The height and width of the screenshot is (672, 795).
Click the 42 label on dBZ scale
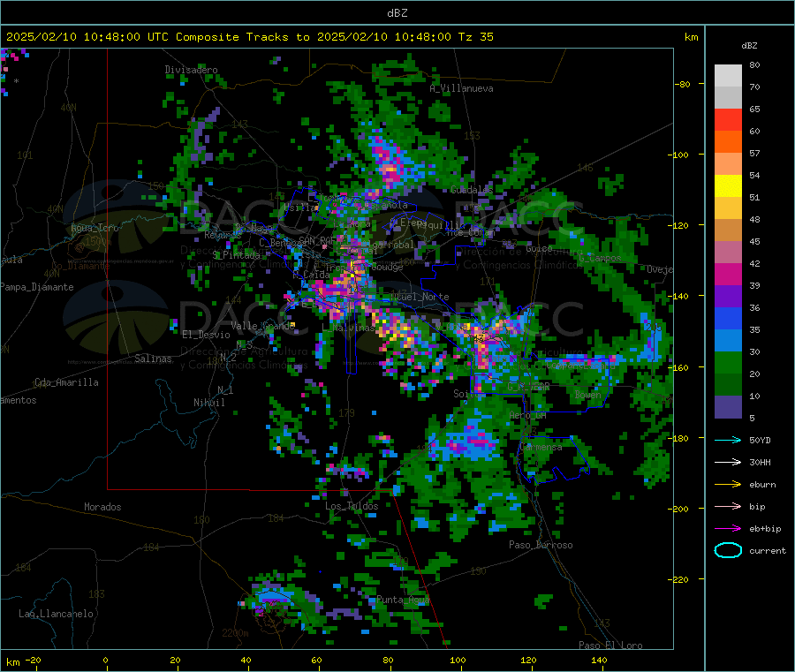coord(754,263)
